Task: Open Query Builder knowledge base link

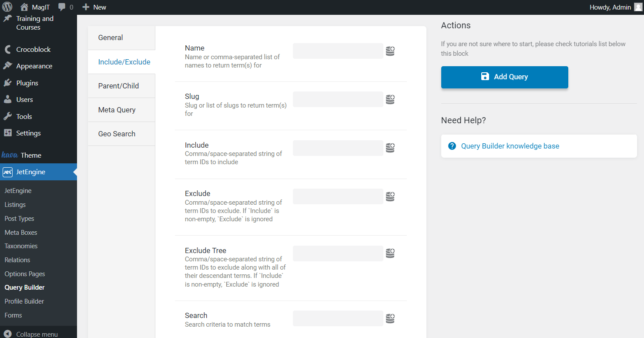Action: click(510, 146)
